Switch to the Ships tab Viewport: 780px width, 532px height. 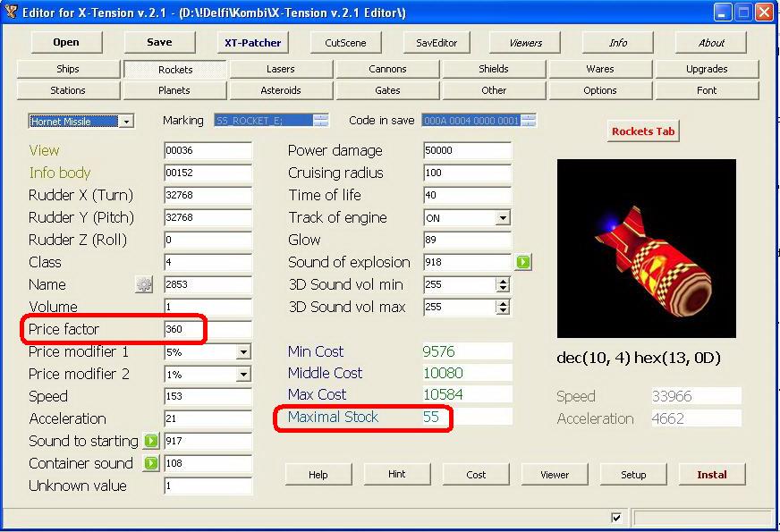(68, 69)
